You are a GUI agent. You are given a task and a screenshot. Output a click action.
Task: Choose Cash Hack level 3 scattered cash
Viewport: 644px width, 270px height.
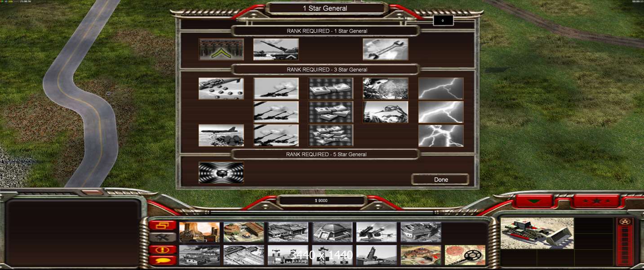pyautogui.click(x=331, y=135)
